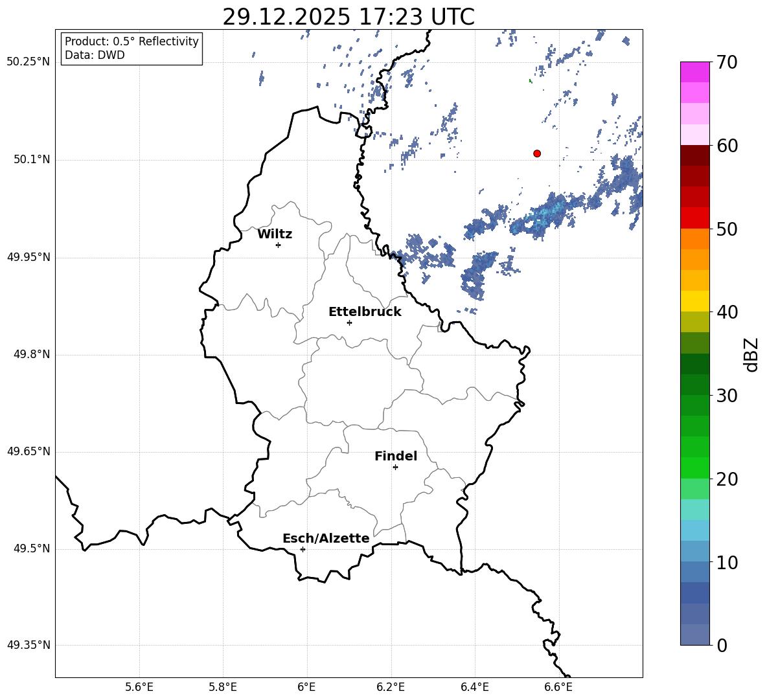The image size is (767, 700).
Task: Click the colorbar value 50
Action: [x=727, y=229]
